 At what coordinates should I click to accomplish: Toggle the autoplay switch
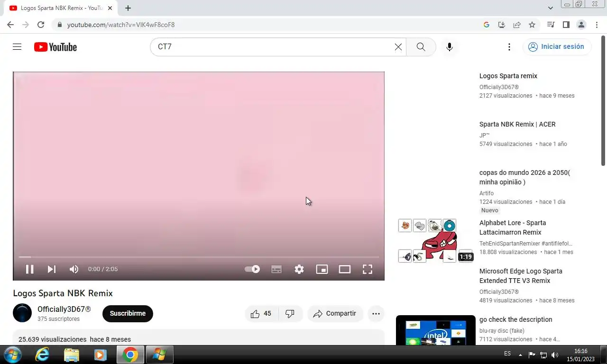pyautogui.click(x=252, y=269)
